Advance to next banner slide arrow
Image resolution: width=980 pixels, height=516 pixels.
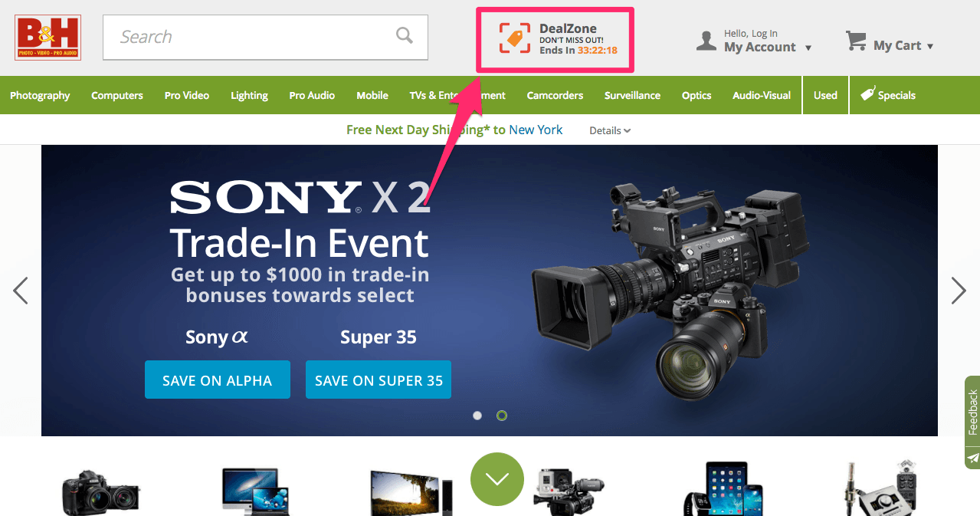[959, 290]
